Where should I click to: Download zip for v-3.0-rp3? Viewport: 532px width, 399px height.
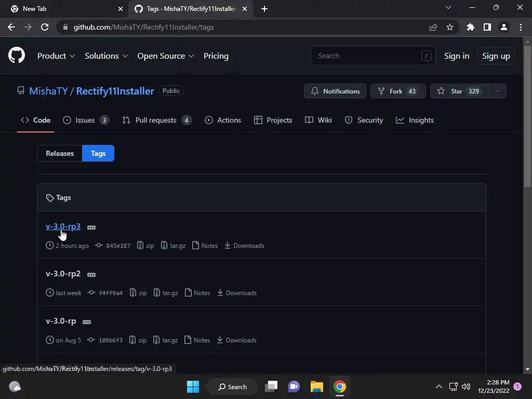pos(145,246)
